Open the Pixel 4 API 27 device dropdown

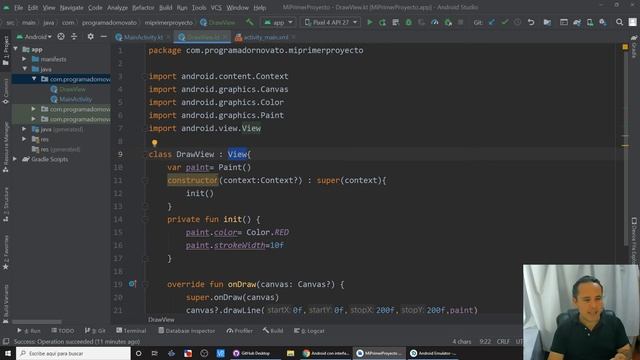[331, 22]
